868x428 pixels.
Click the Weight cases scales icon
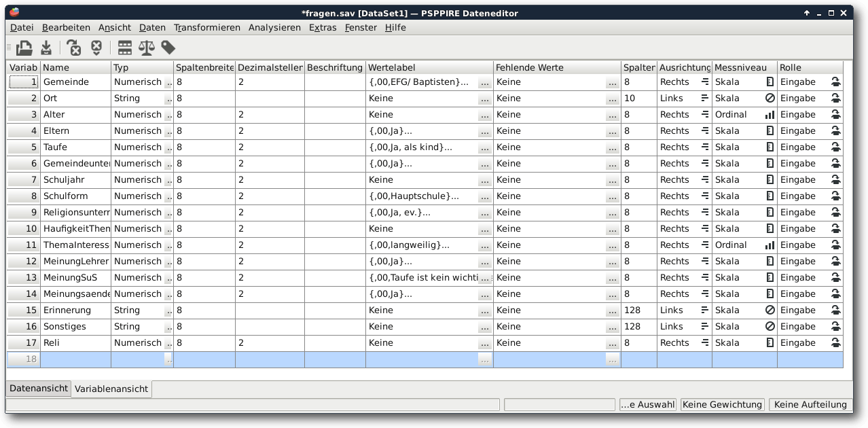[146, 48]
